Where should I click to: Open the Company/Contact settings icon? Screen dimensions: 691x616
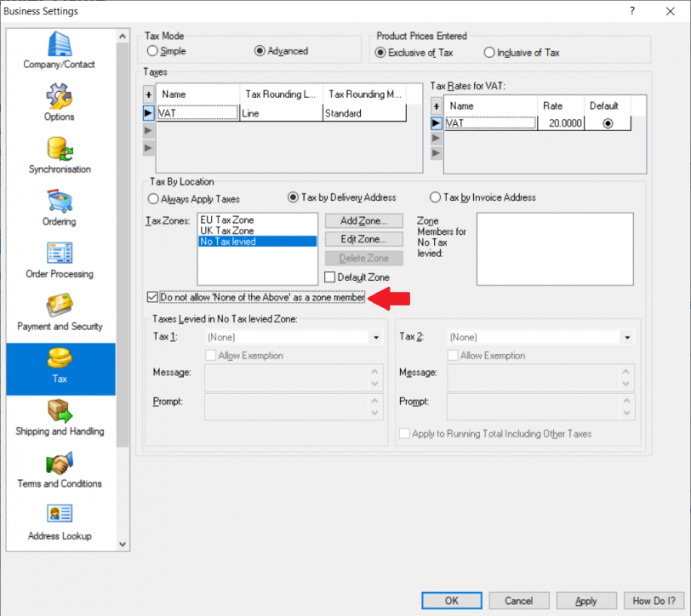tap(60, 44)
